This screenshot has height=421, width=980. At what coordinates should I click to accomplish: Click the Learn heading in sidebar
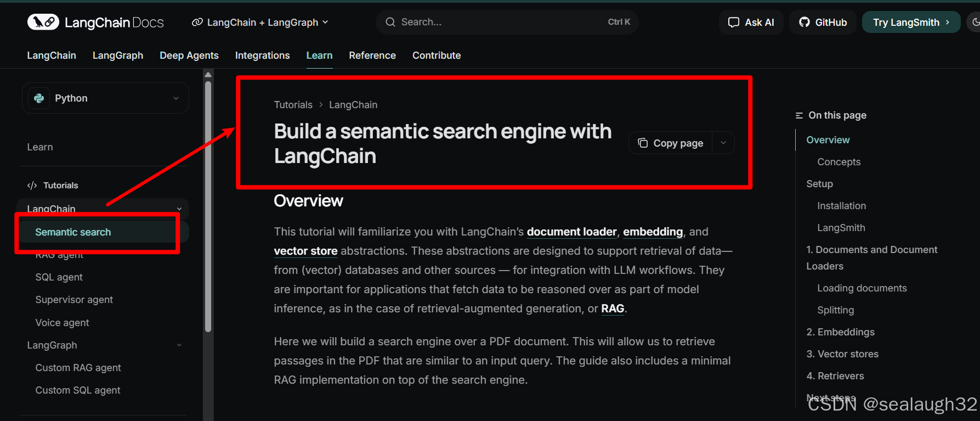40,147
